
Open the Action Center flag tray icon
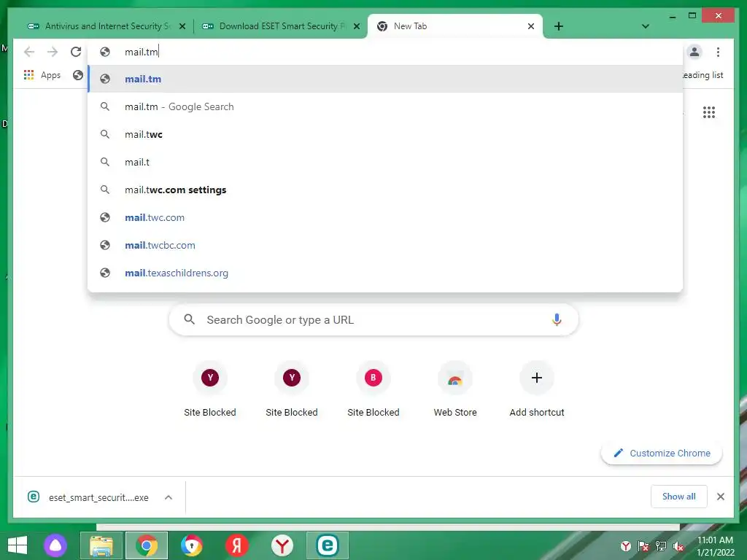(643, 546)
